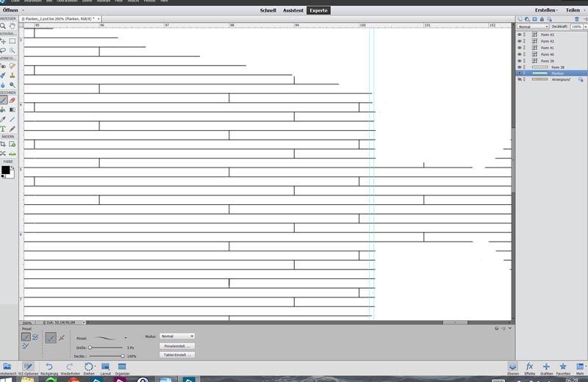Image resolution: width=588 pixels, height=382 pixels.
Task: Select the Move tool
Action: tap(3, 41)
